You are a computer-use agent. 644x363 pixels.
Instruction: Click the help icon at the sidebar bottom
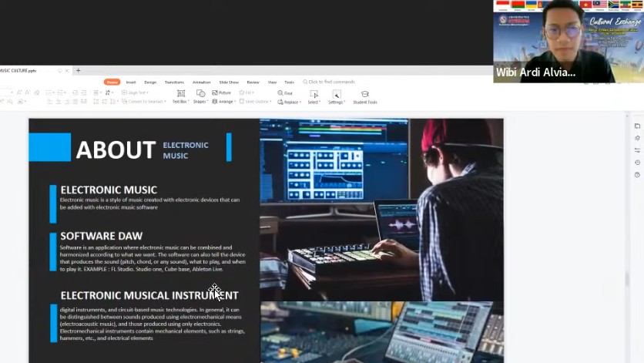point(637,175)
